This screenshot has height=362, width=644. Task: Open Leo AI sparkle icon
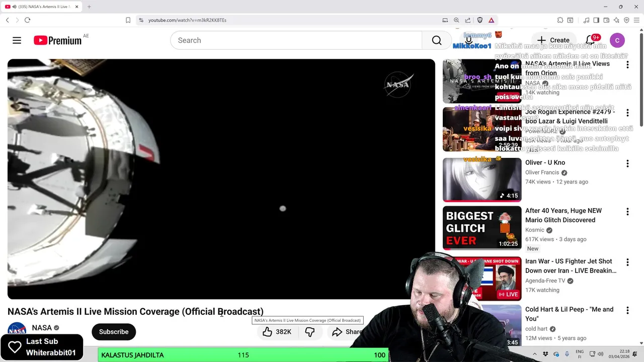pyautogui.click(x=616, y=20)
